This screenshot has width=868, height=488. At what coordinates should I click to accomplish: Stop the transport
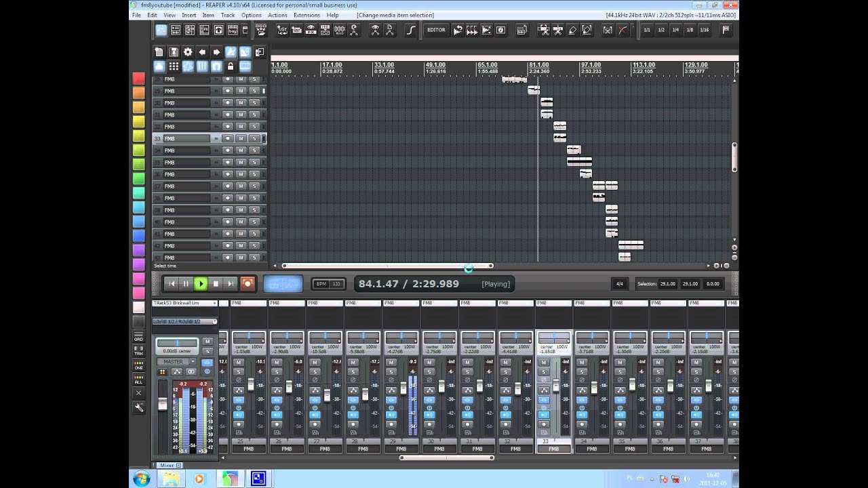coord(216,284)
